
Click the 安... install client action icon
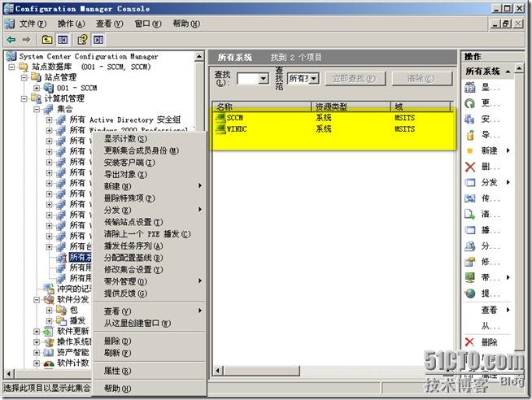pos(470,120)
